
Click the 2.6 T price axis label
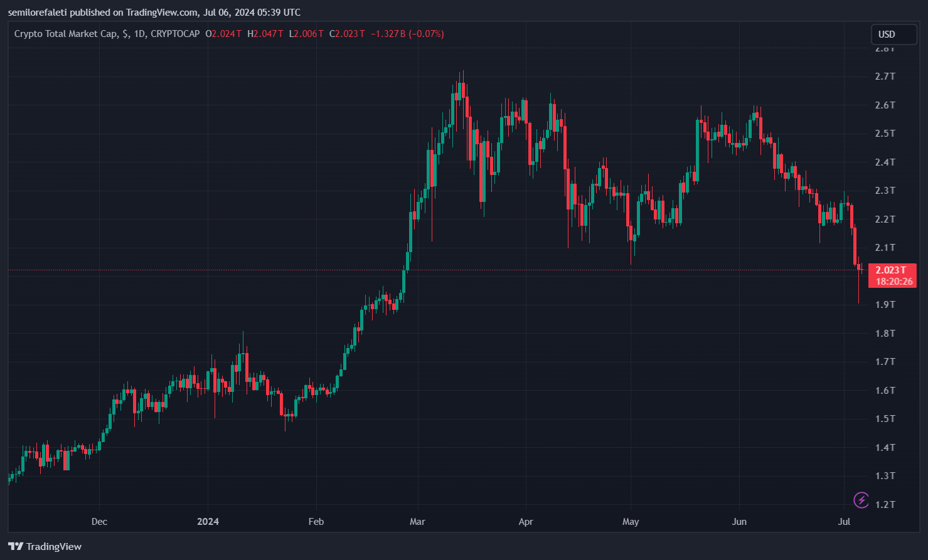885,105
